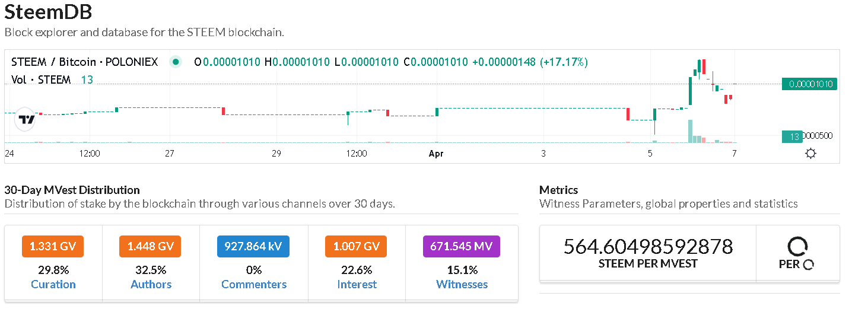Click the tall green volume bar near April 6
868x312 pixels.
[691, 131]
